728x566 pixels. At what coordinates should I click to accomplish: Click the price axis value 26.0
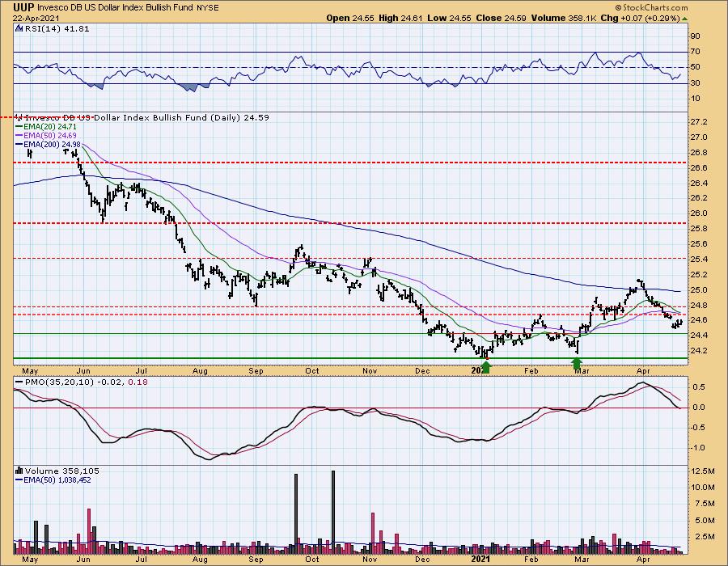click(699, 213)
